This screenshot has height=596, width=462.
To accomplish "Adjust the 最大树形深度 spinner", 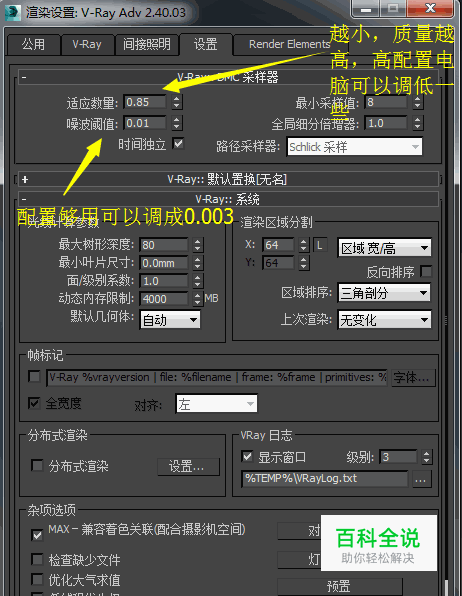I will coord(197,245).
